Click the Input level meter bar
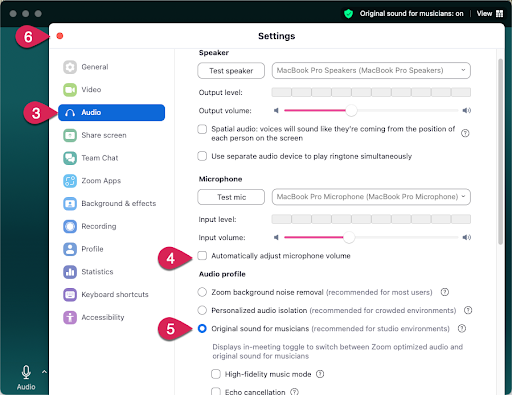 (371, 219)
